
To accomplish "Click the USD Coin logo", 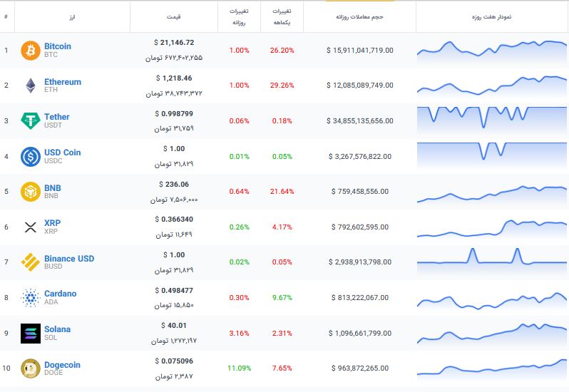I will (31, 157).
